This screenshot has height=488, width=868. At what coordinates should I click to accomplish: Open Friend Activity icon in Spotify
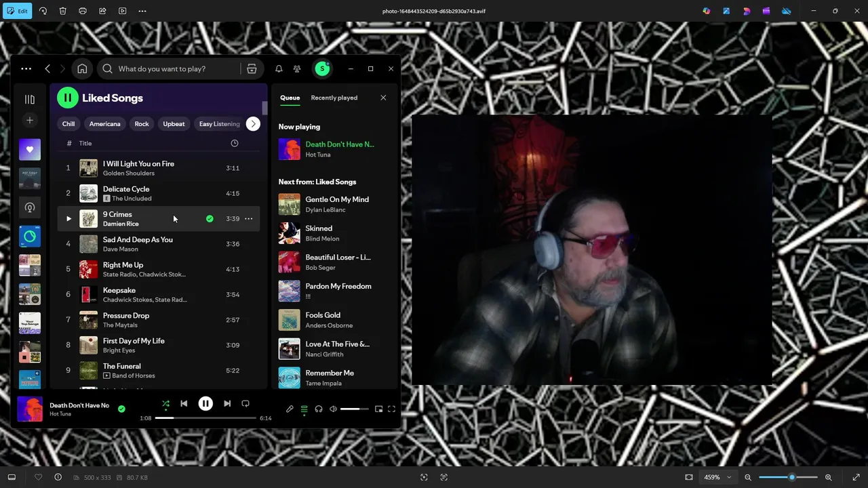tap(297, 68)
